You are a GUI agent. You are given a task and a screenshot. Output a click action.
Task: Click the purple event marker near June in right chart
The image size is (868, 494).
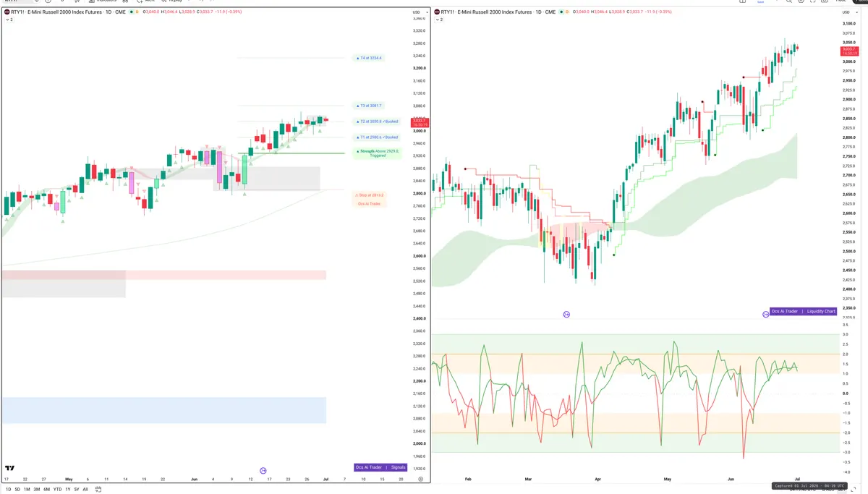coord(766,314)
